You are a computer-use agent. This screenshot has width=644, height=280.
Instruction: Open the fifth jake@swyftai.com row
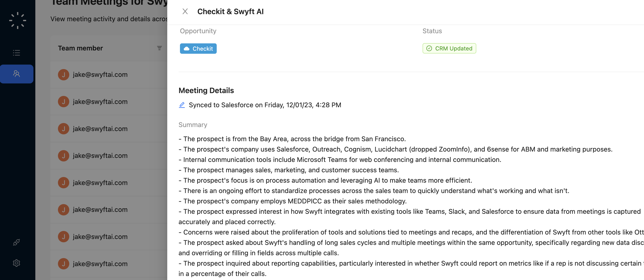100,183
